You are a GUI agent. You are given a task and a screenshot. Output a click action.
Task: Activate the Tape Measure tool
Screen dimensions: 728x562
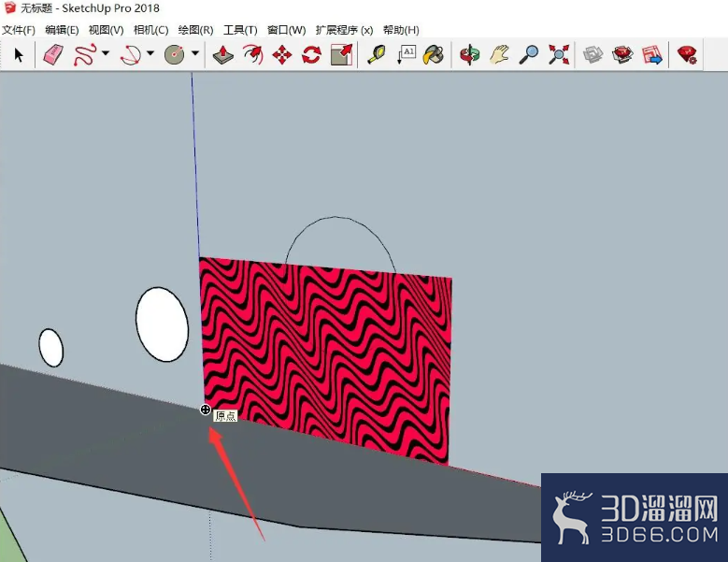coord(376,55)
